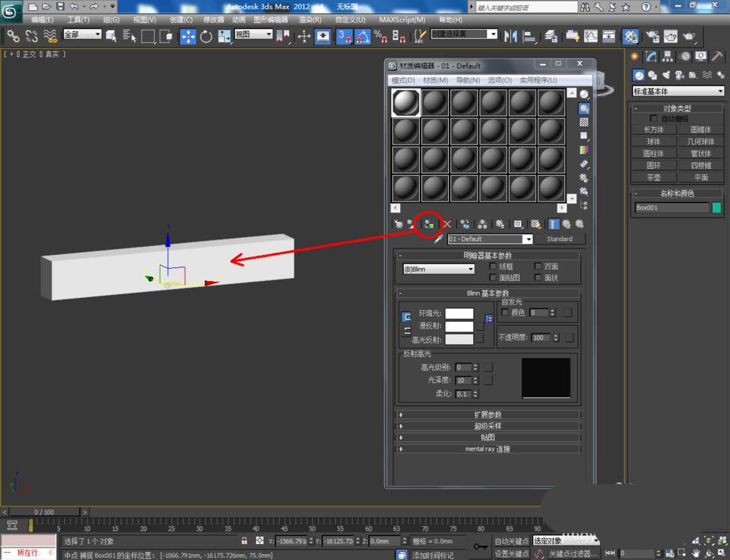Image resolution: width=730 pixels, height=560 pixels.
Task: Click the 圆柱体 (Cylinder) button
Action: [x=653, y=153]
